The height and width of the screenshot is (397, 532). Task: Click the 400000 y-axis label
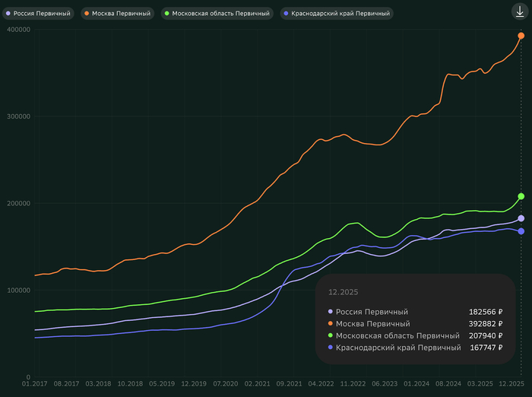click(16, 30)
